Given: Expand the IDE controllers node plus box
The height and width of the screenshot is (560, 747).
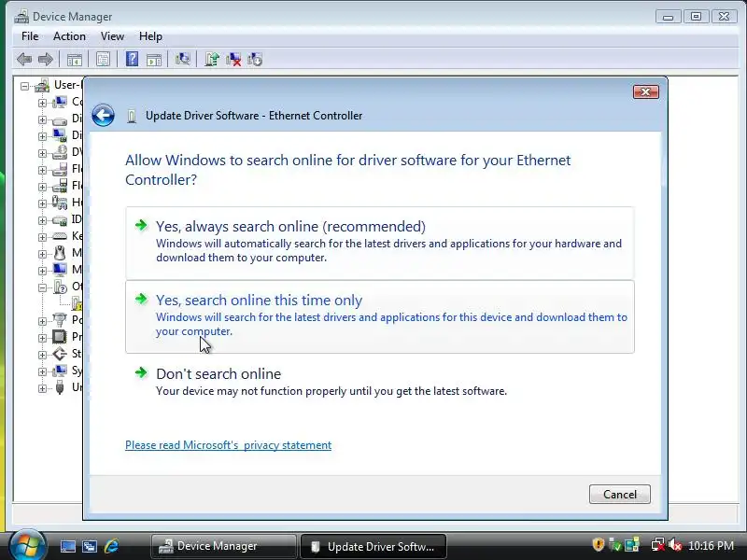Looking at the screenshot, I should pyautogui.click(x=42, y=220).
